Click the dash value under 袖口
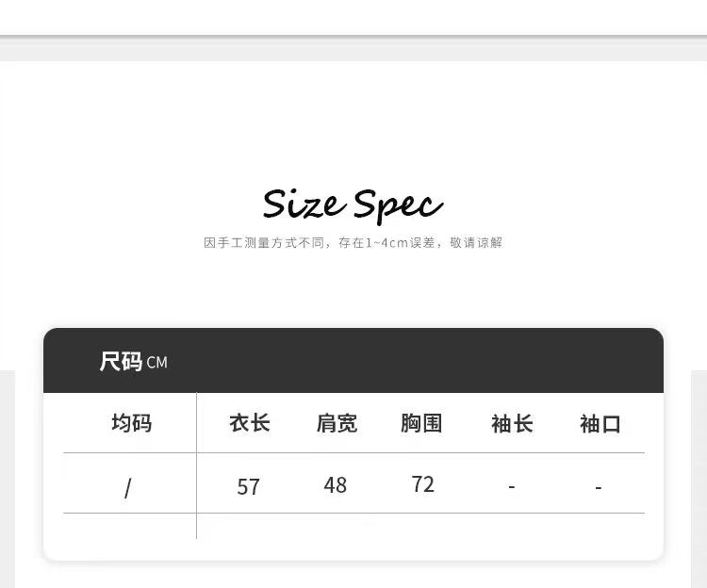Viewport: 707px width, 588px height. point(599,488)
